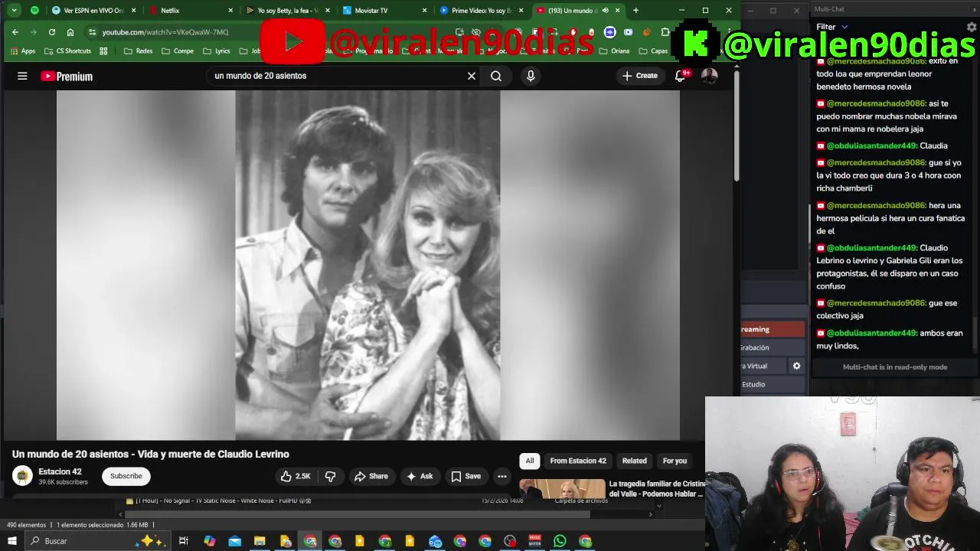980x551 pixels.
Task: Click the video player showing black-white photo
Action: click(367, 266)
